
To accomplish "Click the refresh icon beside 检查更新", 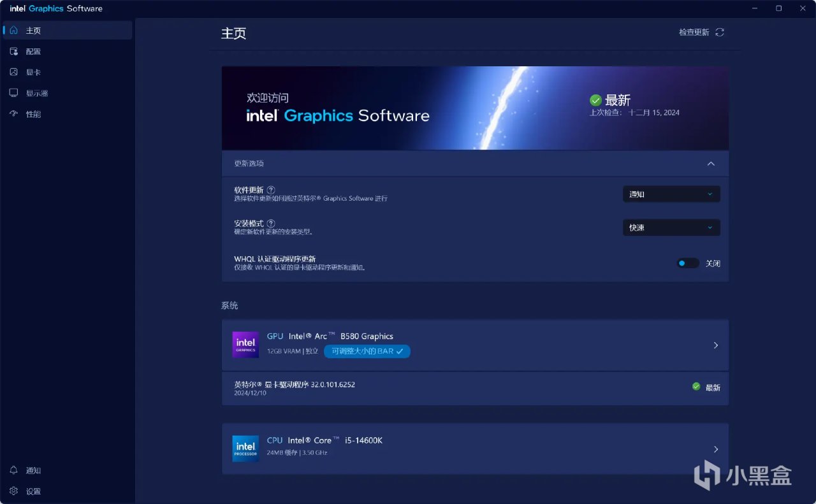I will (720, 32).
